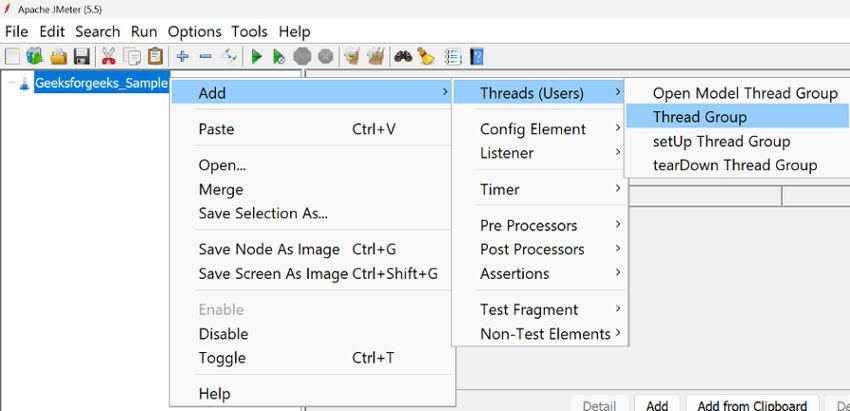The width and height of the screenshot is (850, 411).
Task: Toggle the selected node from context menu
Action: (x=222, y=358)
